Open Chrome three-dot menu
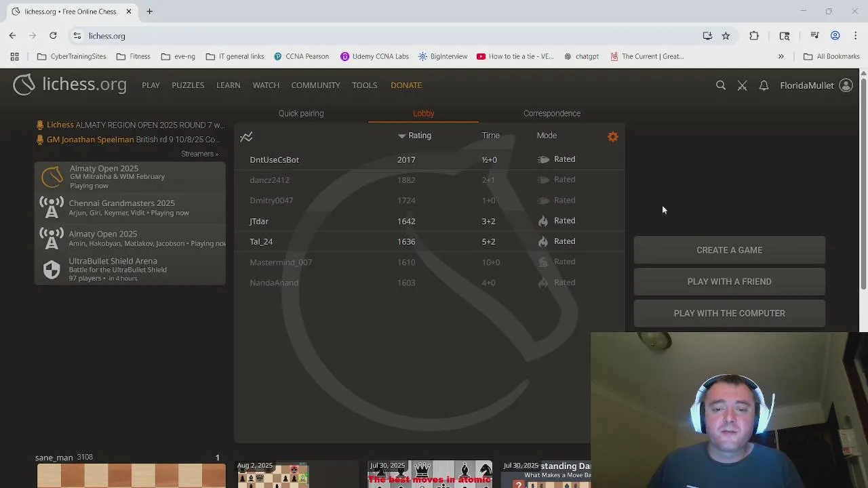The height and width of the screenshot is (488, 868). coord(855,36)
